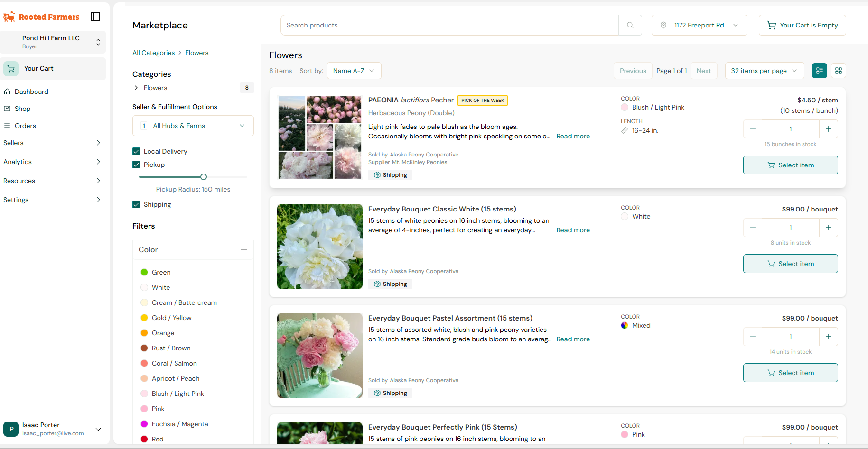
Task: Click the Rooted Farmers logo
Action: 42,17
